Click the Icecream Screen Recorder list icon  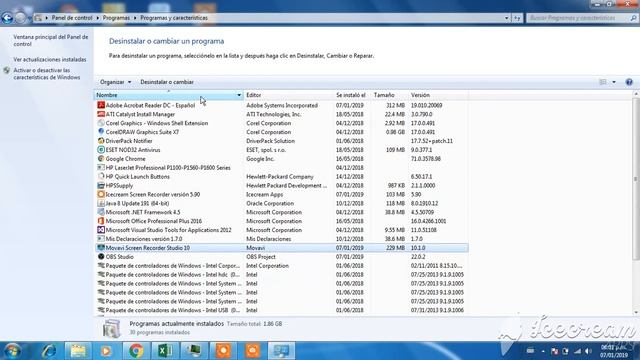click(x=101, y=194)
